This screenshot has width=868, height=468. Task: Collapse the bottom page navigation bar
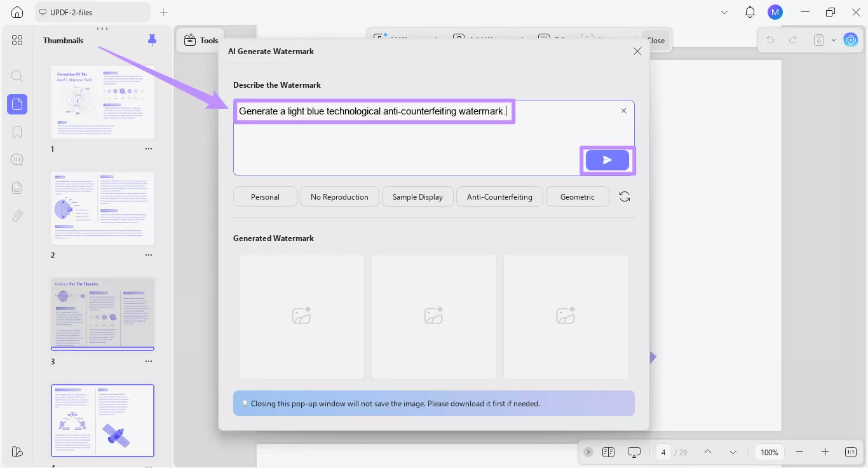(588, 452)
